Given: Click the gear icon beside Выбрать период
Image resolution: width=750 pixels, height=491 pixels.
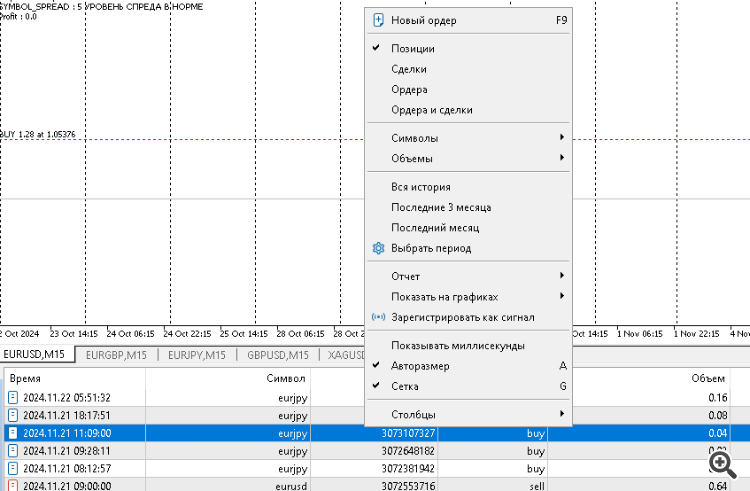Looking at the screenshot, I should click(378, 248).
